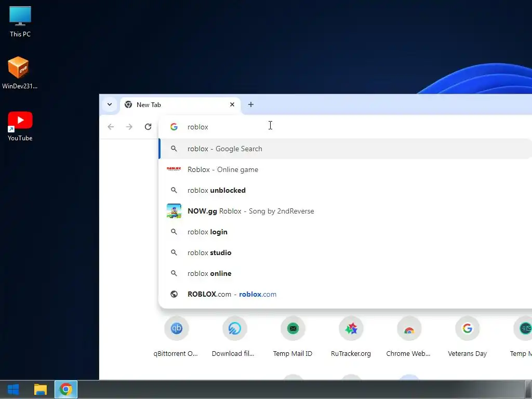
Task: Go forward in Chrome
Action: coord(129,127)
